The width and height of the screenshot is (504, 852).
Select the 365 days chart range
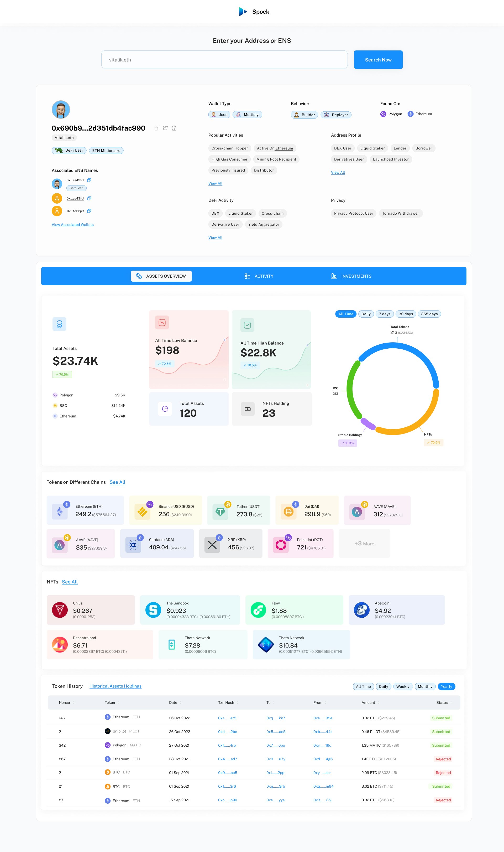[x=429, y=314]
